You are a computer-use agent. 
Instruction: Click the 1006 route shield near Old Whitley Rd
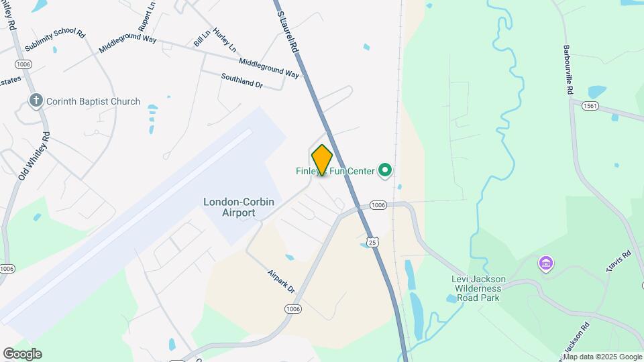[x=23, y=64]
